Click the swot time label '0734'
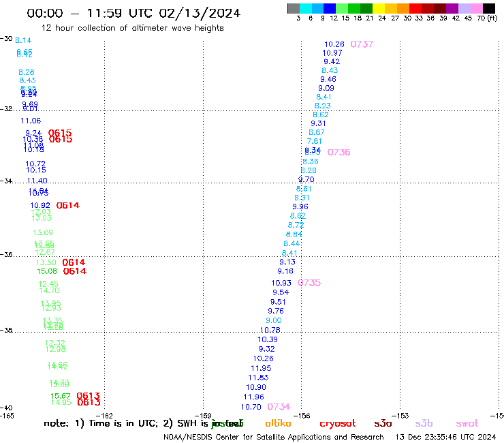 (279, 407)
